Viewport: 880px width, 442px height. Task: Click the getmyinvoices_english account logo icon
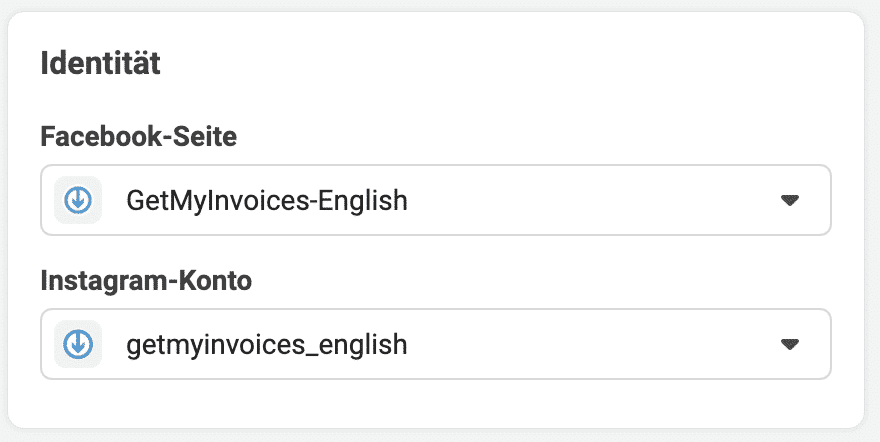78,344
